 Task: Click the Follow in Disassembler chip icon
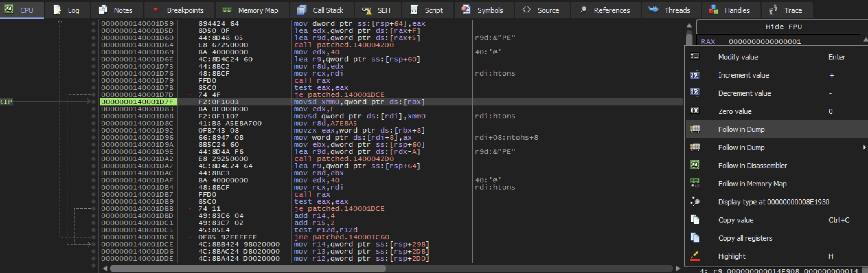(x=694, y=165)
